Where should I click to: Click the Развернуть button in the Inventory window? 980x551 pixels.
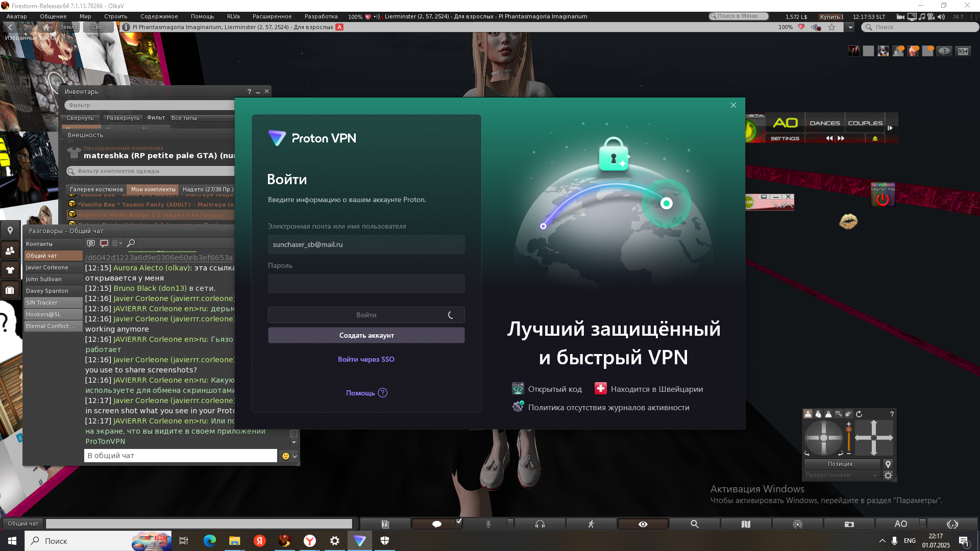pyautogui.click(x=123, y=118)
